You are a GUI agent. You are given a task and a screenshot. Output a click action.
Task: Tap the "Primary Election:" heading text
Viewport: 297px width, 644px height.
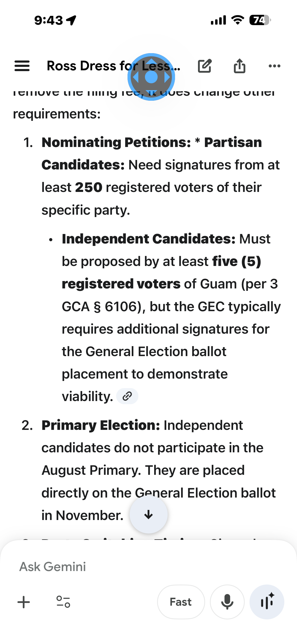pyautogui.click(x=101, y=425)
